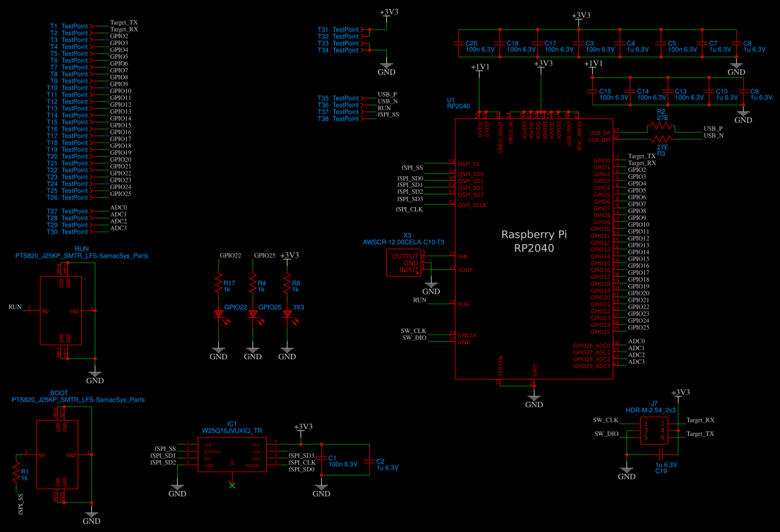Select test point T31 TestPoint

pos(342,29)
